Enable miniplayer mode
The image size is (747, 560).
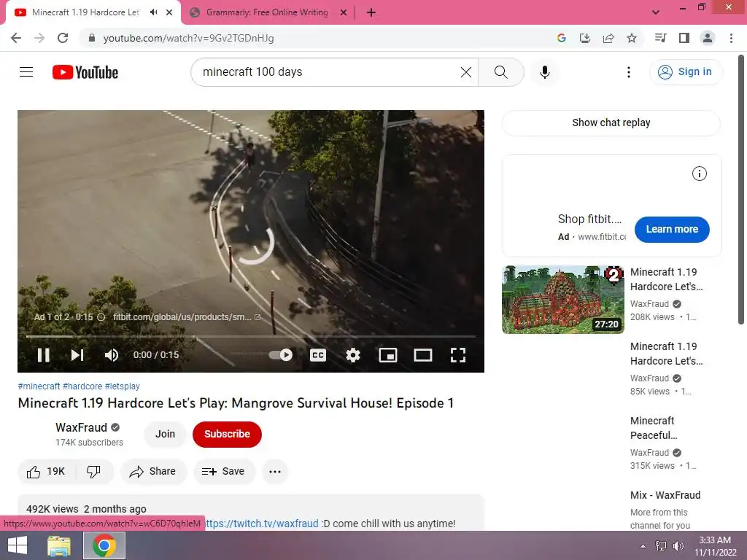(388, 355)
